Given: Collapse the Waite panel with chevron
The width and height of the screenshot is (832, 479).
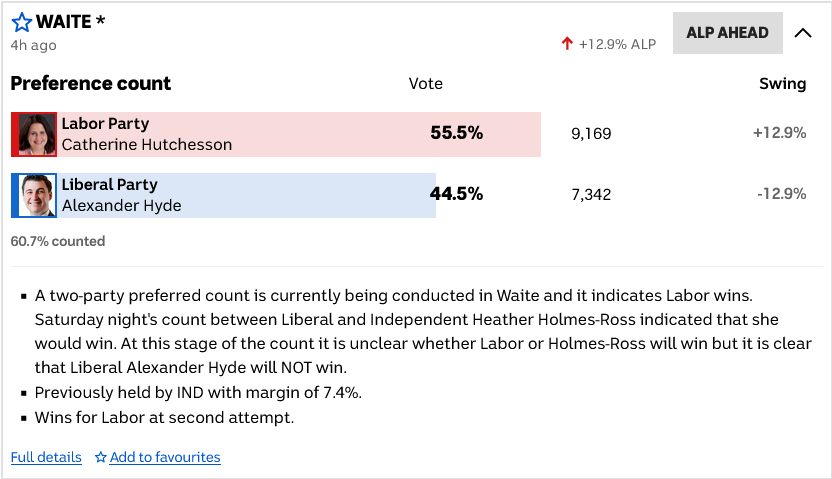Looking at the screenshot, I should click(803, 32).
